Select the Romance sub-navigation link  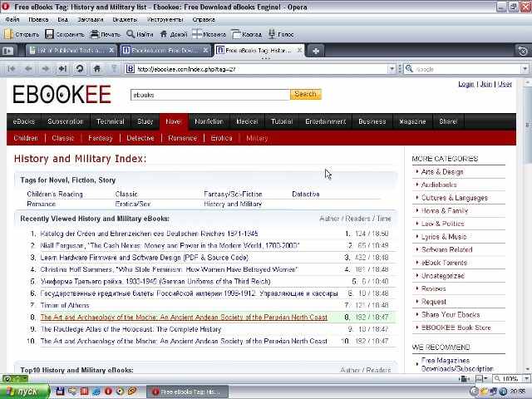pyautogui.click(x=183, y=138)
